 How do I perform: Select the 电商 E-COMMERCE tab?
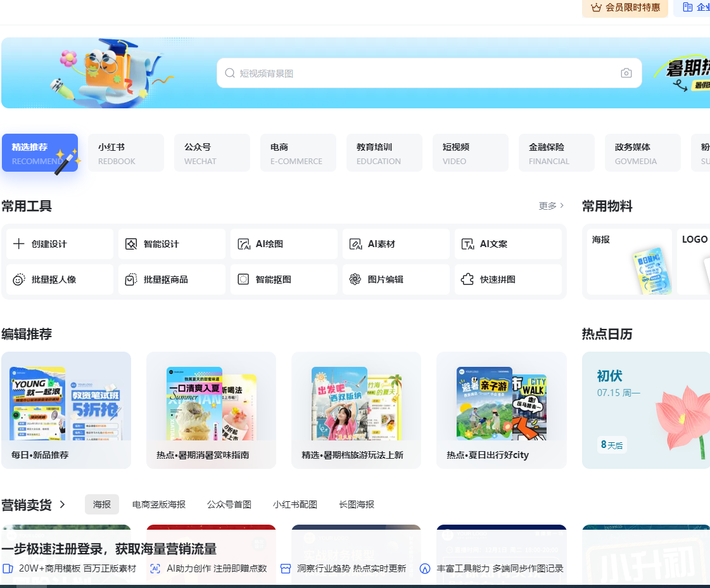(298, 153)
